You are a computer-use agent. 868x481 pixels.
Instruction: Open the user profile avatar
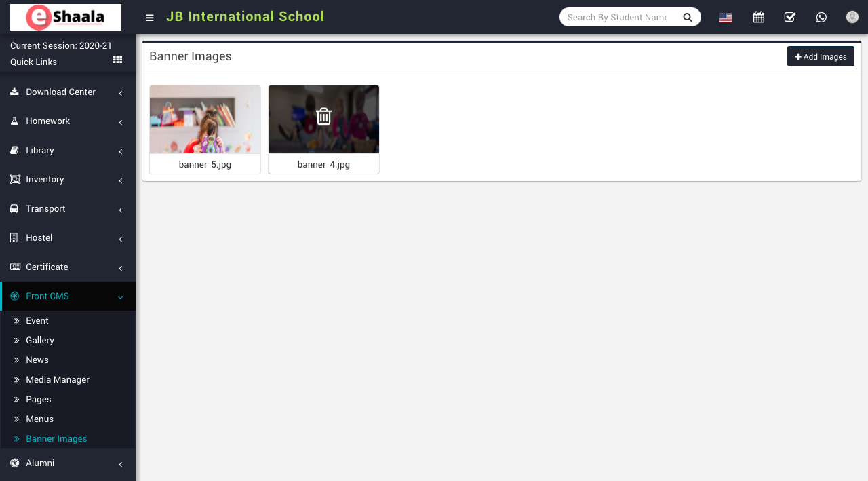pyautogui.click(x=852, y=18)
